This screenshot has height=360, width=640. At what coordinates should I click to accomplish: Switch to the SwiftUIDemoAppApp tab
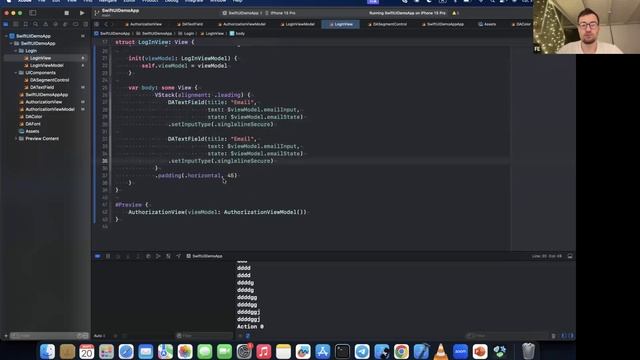(443, 24)
